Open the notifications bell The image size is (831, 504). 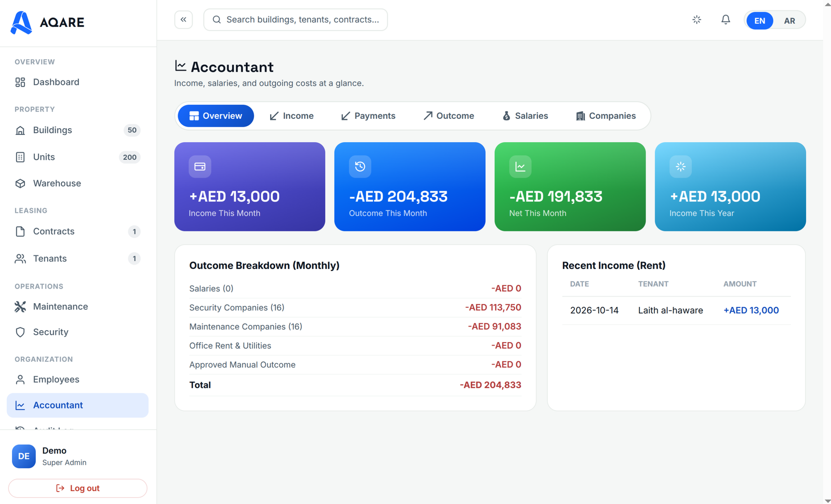point(726,20)
